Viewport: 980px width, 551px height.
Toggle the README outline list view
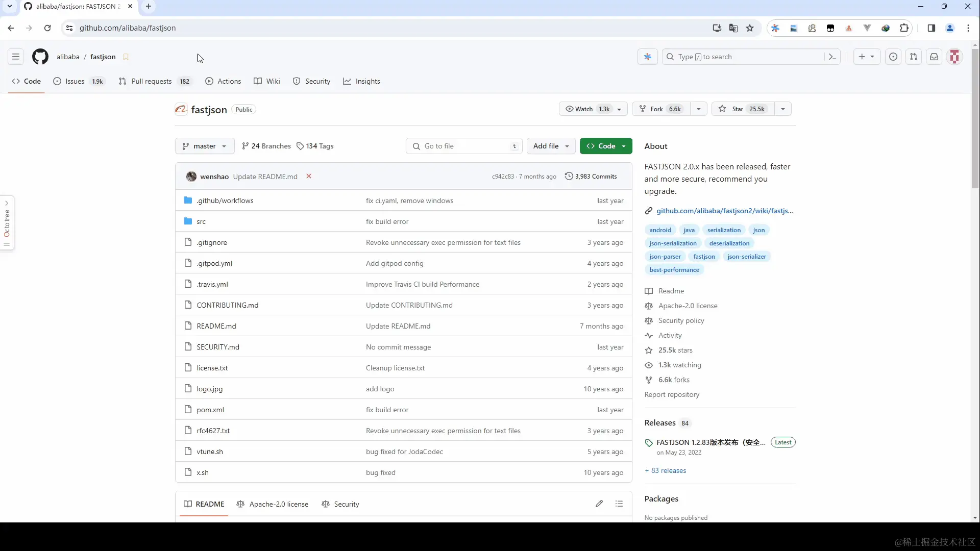[x=619, y=504]
